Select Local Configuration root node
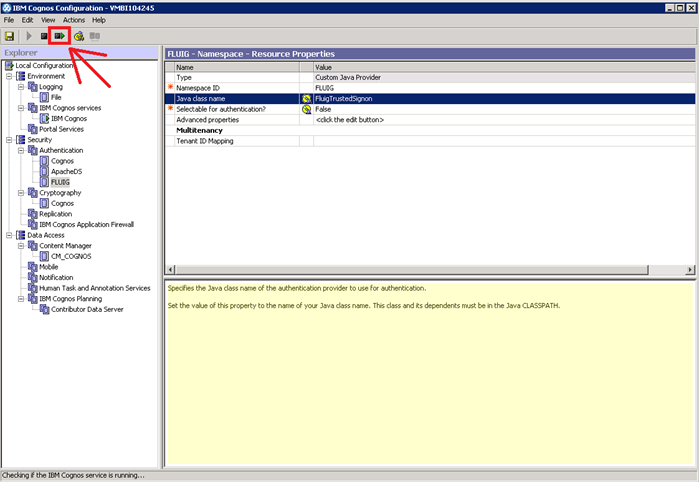Screen dimensions: 699x482 coord(44,66)
